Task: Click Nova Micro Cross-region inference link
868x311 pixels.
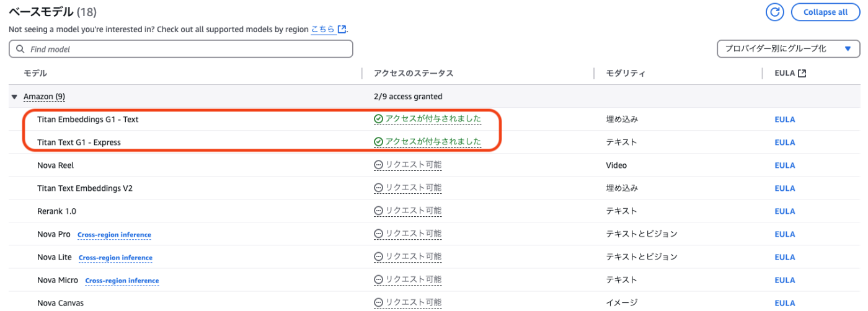Action: [x=122, y=281]
